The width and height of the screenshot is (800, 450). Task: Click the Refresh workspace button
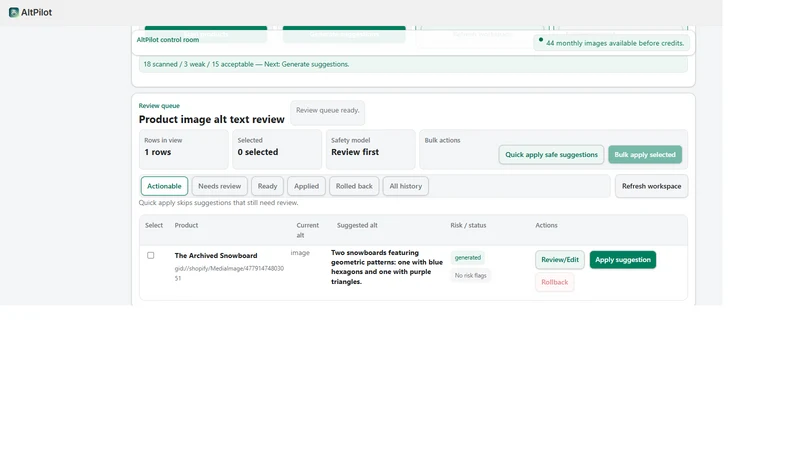coord(652,186)
